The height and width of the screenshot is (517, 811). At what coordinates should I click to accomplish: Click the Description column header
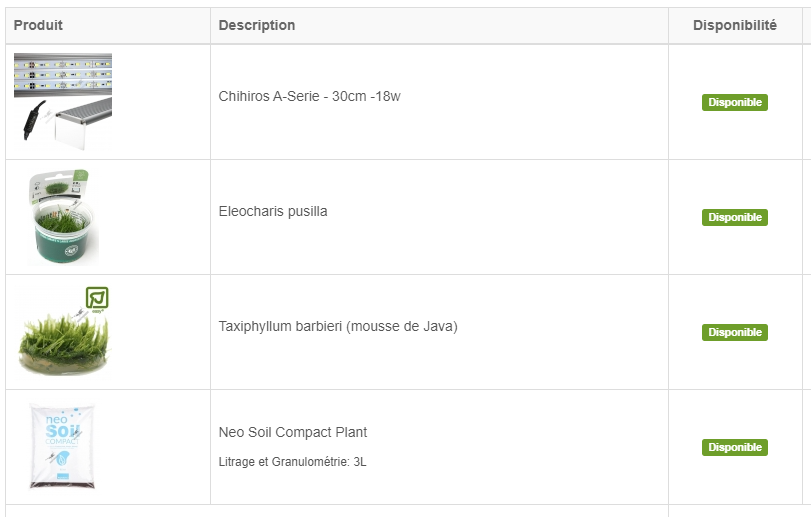click(x=257, y=25)
